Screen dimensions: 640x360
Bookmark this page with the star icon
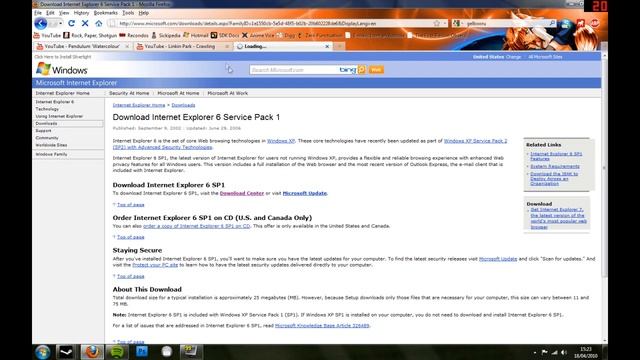[436, 23]
